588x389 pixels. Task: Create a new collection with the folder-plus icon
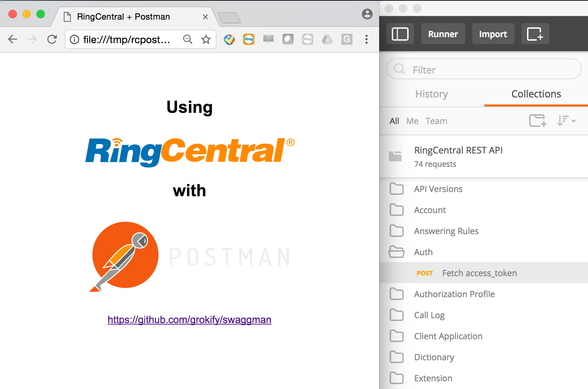pos(538,121)
